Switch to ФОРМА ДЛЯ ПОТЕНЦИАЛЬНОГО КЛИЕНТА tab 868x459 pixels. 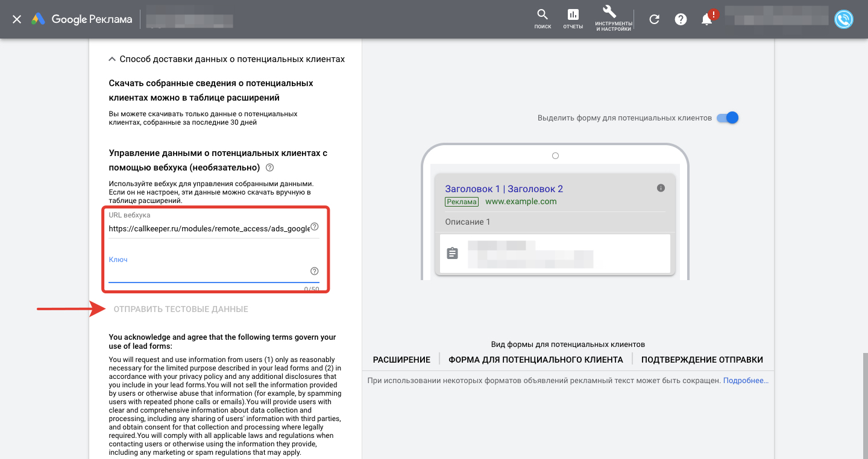pos(536,360)
